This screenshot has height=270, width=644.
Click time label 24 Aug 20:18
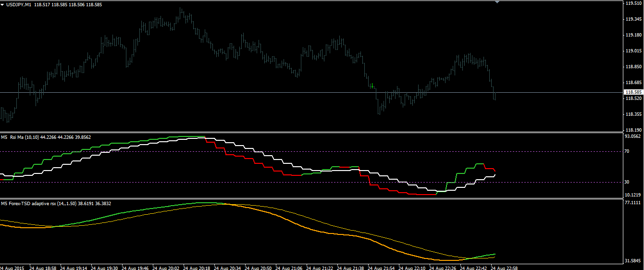(198, 267)
